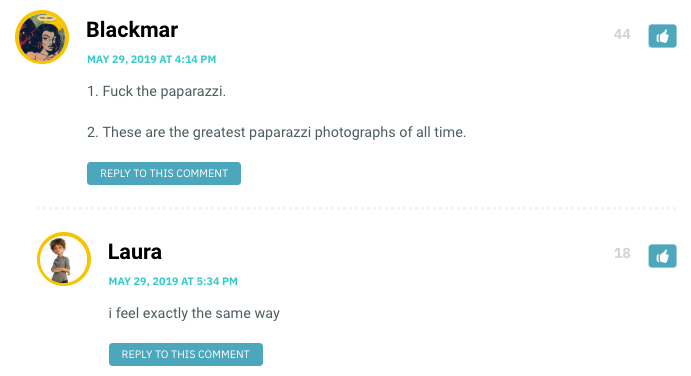
Task: Click the text "i feel exactly the same way"
Action: (x=194, y=313)
